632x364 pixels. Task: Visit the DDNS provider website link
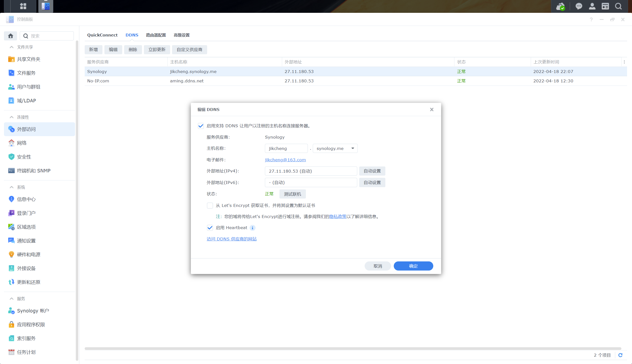pyautogui.click(x=232, y=239)
